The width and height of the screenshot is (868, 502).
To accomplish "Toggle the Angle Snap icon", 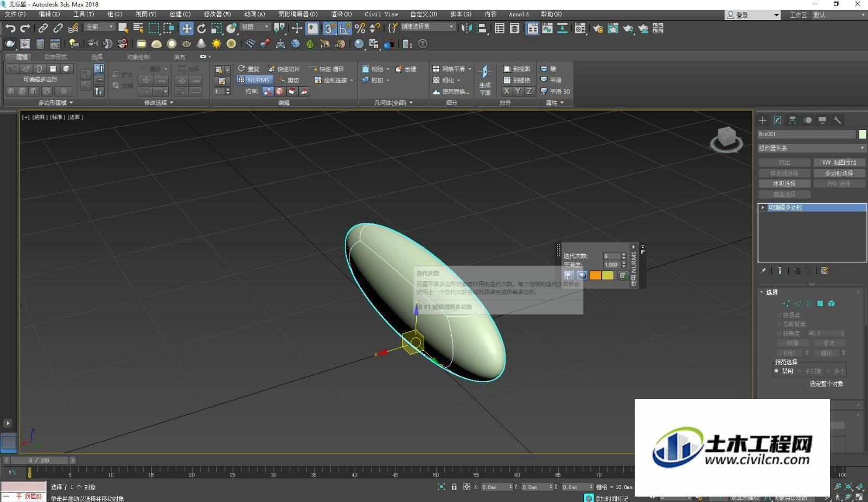I will point(344,28).
